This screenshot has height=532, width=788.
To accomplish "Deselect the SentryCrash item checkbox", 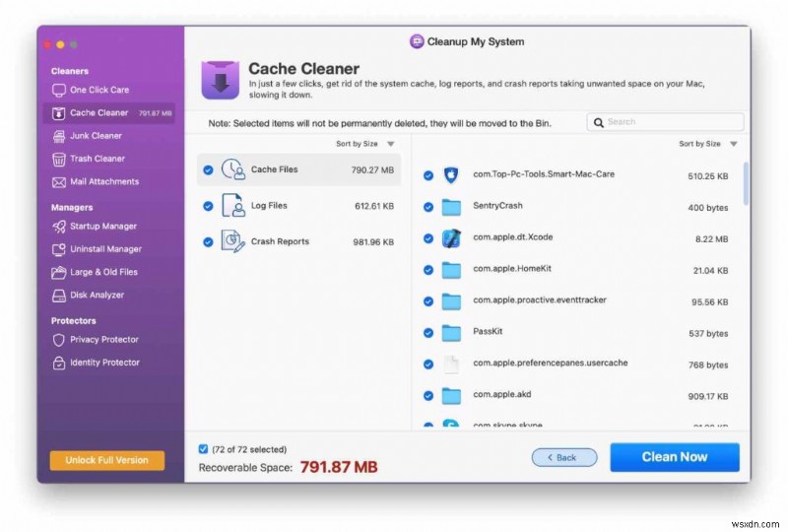I will [x=428, y=207].
